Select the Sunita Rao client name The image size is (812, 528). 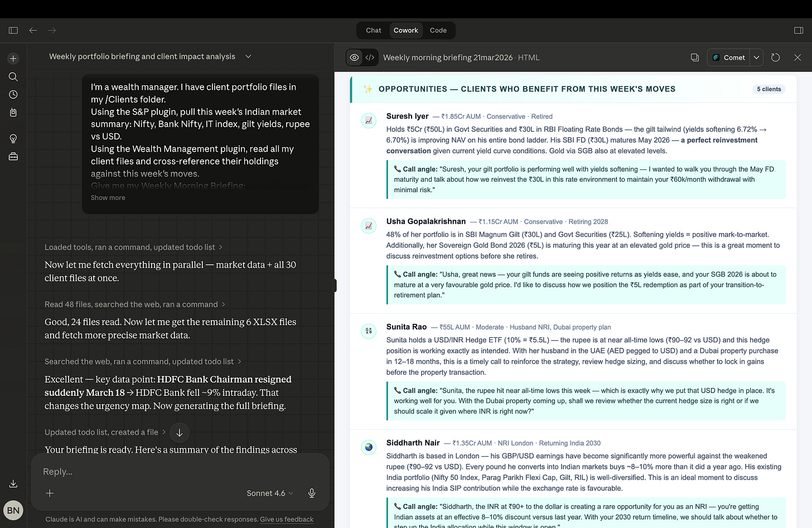407,327
